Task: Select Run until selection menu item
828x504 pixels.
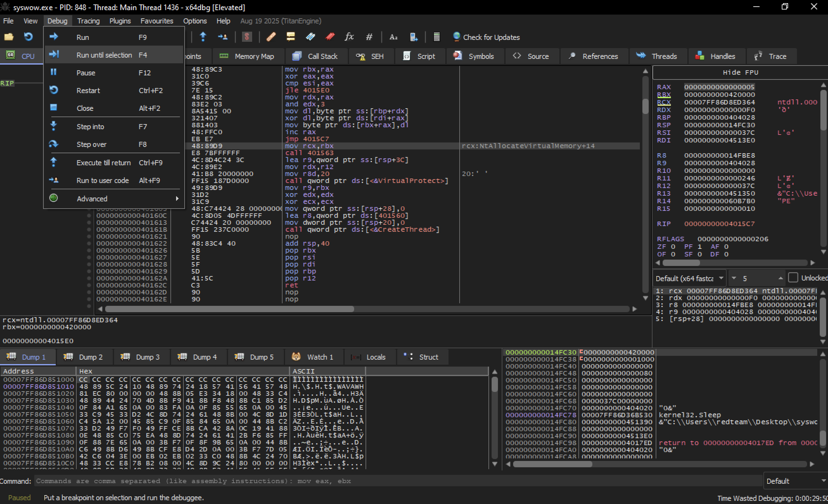Action: pos(114,55)
